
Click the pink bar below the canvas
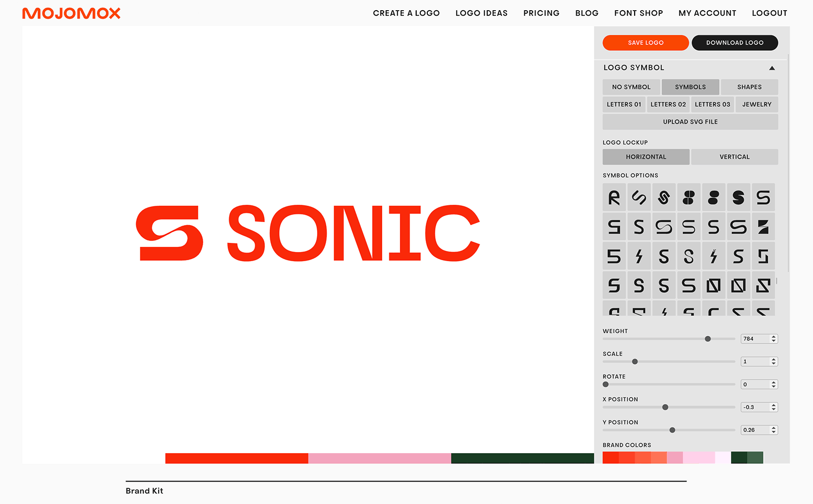click(380, 458)
